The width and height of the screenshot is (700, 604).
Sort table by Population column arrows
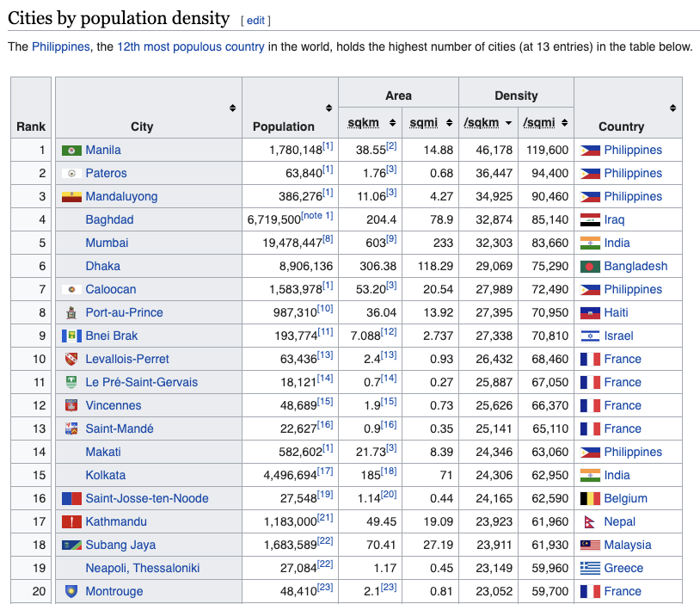pyautogui.click(x=329, y=108)
